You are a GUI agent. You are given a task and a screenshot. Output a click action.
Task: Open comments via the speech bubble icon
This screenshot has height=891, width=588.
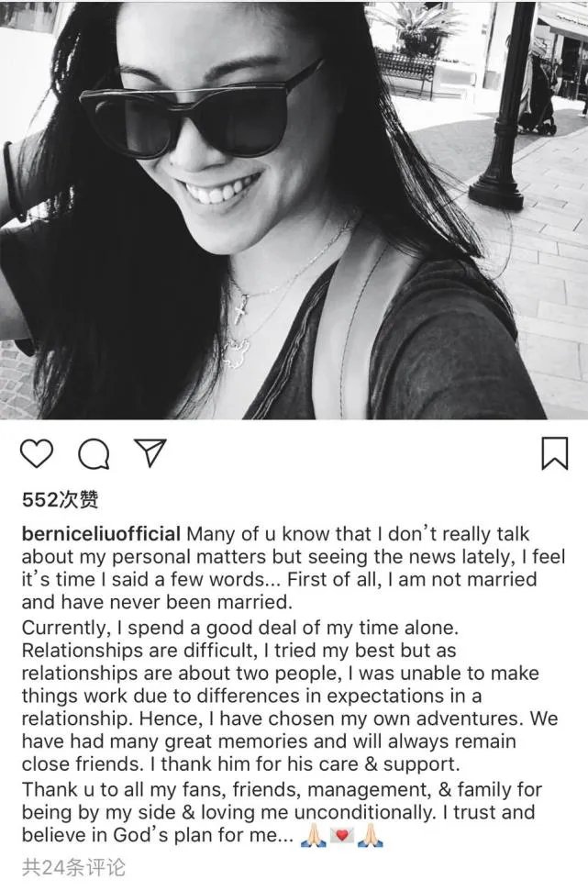[93, 454]
